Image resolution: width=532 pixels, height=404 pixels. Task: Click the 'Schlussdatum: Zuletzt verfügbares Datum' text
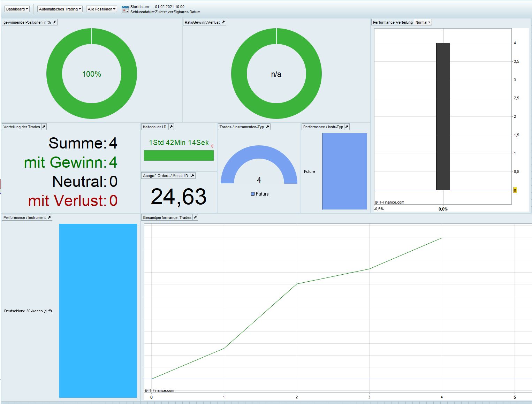(165, 12)
